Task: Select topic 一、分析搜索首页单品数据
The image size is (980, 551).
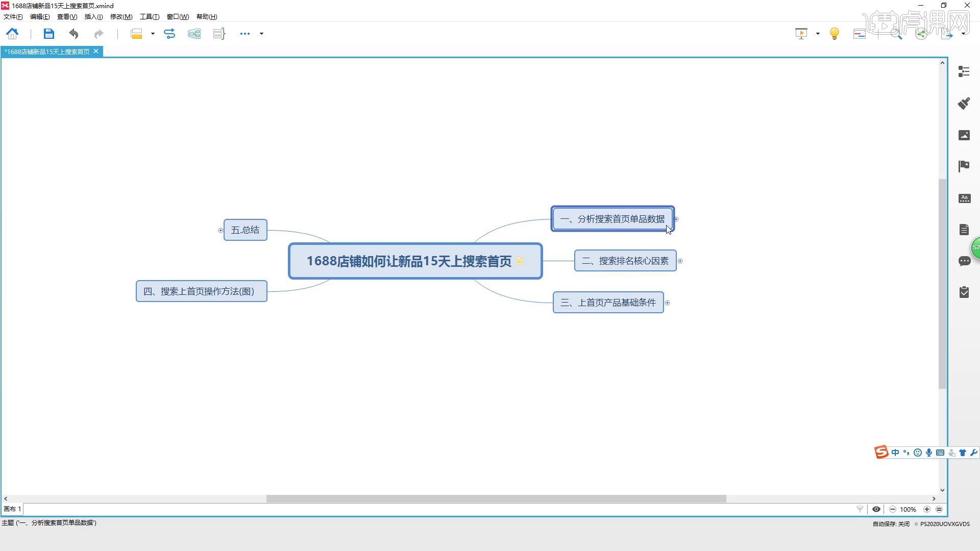Action: [612, 219]
